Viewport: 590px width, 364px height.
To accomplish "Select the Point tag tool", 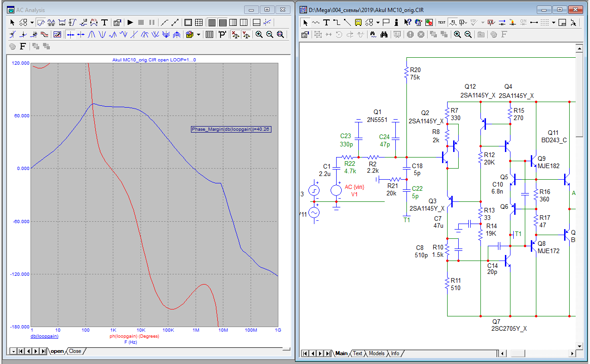I will tap(83, 22).
